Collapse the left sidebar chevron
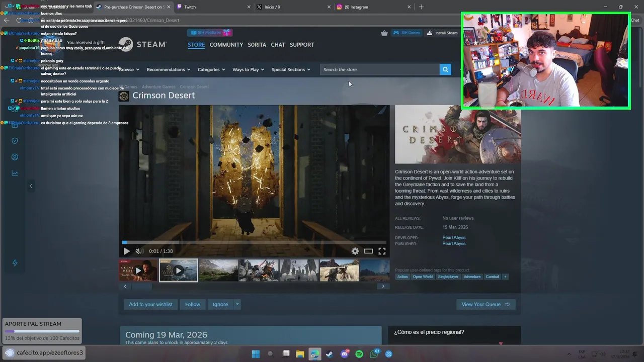The width and height of the screenshot is (644, 362). pyautogui.click(x=31, y=186)
